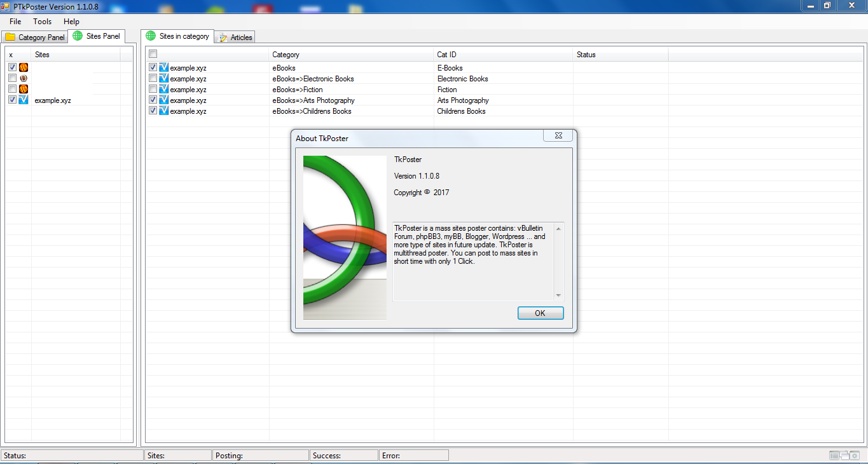Select the Sites Panel tab

97,36
